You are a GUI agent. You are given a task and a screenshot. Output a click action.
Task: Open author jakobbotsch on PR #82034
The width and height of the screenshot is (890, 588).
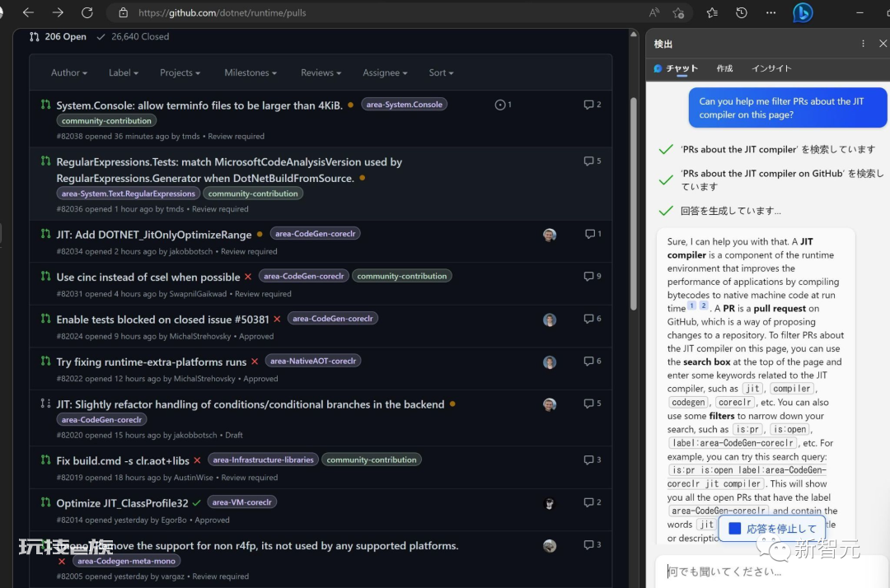pyautogui.click(x=190, y=252)
